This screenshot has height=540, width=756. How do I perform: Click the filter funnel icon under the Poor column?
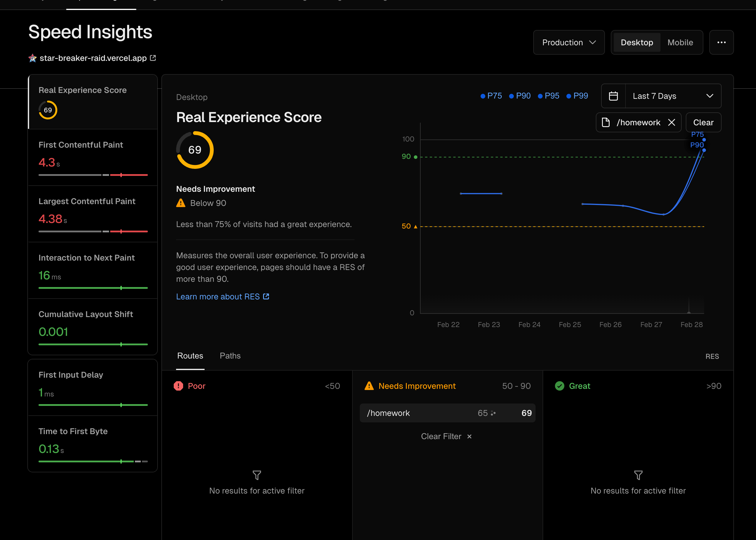click(x=257, y=475)
